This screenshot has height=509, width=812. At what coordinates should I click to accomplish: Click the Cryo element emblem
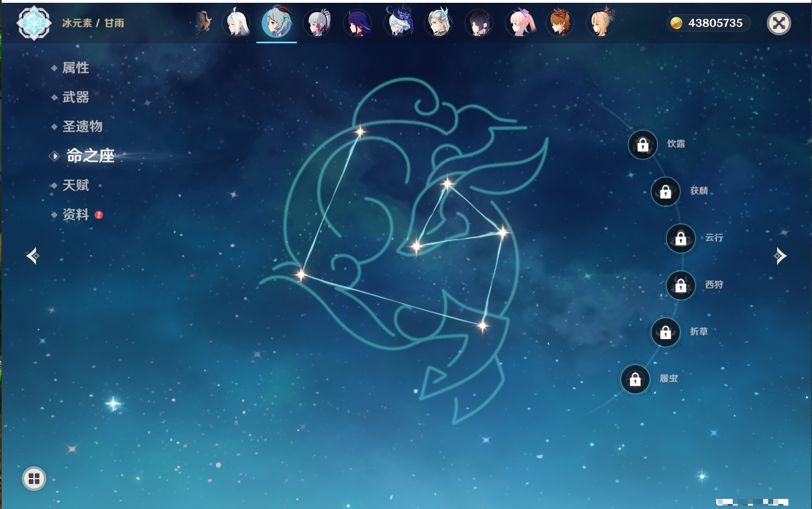coord(34,23)
